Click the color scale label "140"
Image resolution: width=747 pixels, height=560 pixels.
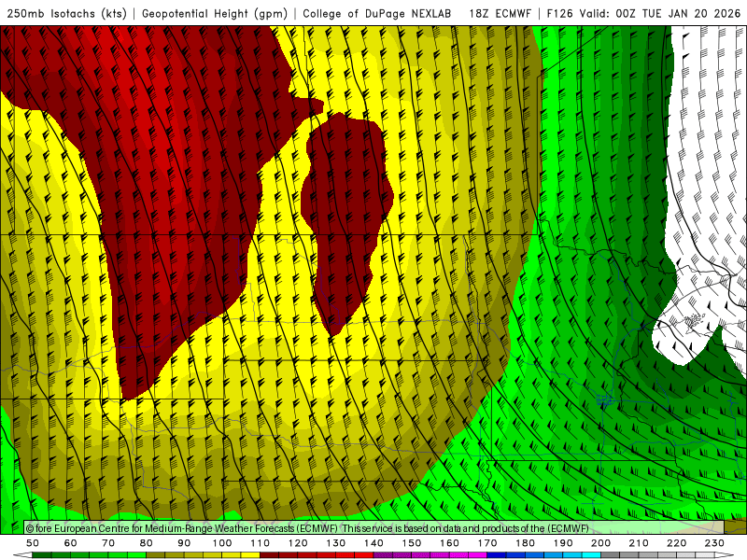click(373, 543)
